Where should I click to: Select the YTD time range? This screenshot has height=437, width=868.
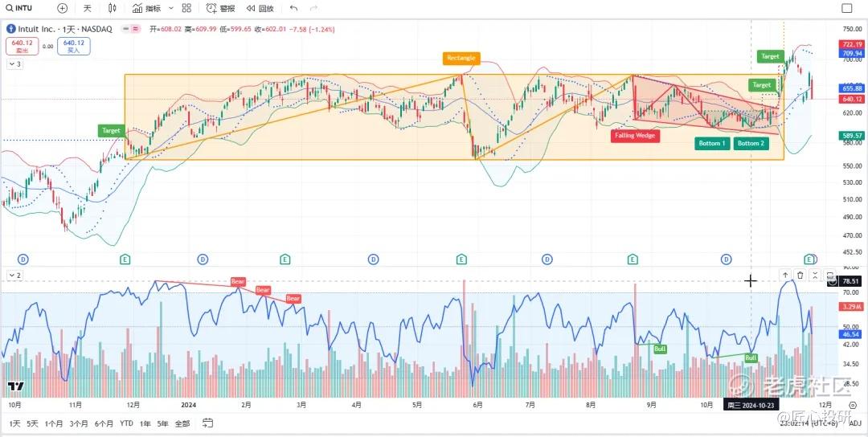(126, 423)
